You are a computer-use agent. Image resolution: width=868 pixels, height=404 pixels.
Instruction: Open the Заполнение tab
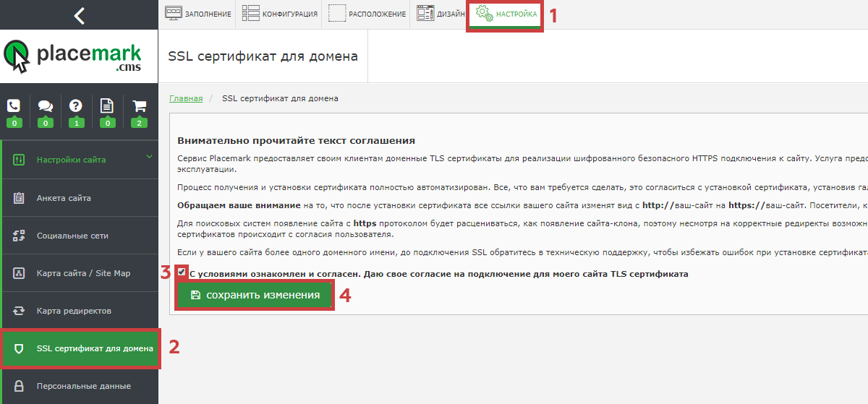click(197, 14)
